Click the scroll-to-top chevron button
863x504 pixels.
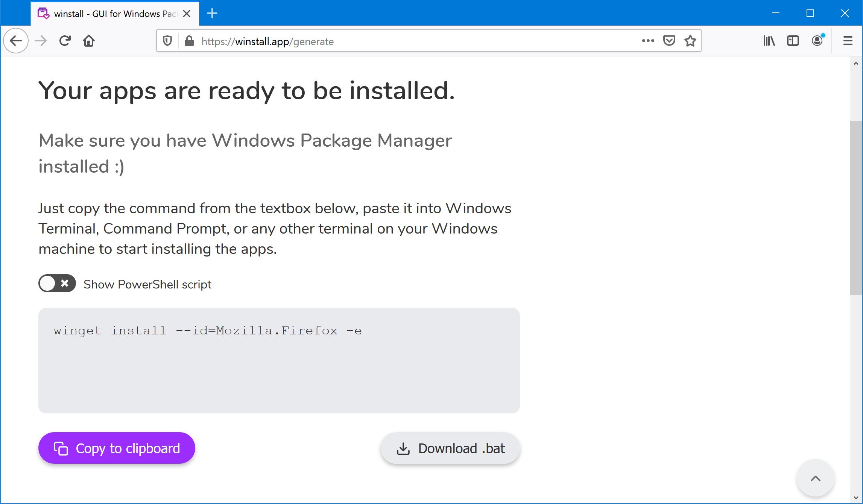tap(815, 478)
